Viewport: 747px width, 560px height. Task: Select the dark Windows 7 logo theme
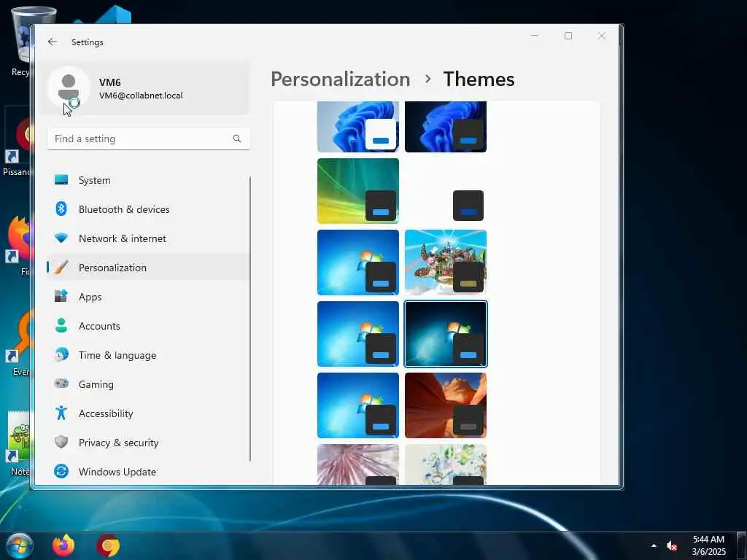click(x=446, y=334)
